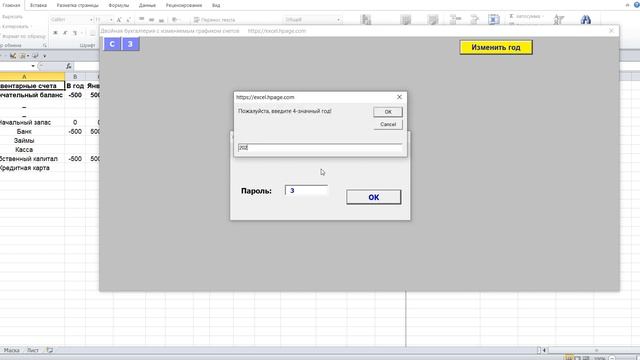Click the Копировать (copy) command
This screenshot has width=640, height=360.
(x=16, y=27)
